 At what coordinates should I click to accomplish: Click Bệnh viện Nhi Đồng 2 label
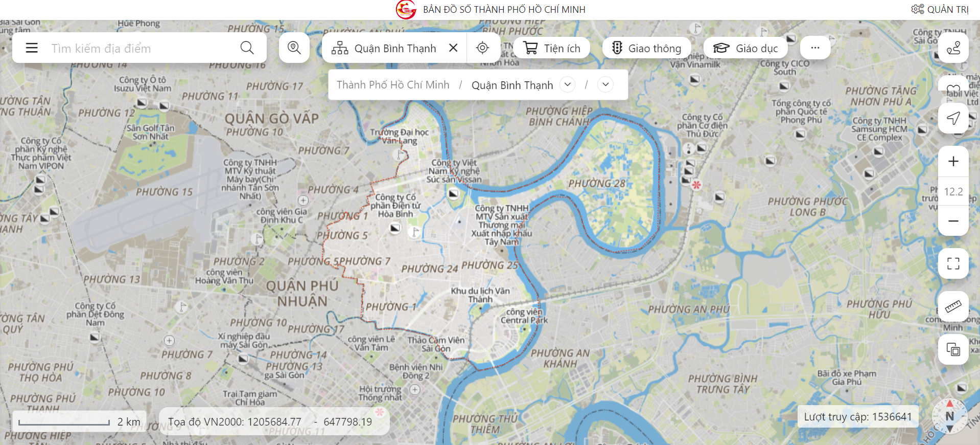(416, 371)
